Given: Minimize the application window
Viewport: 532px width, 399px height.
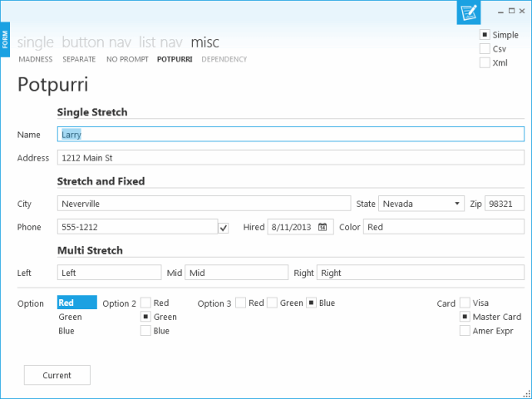Looking at the screenshot, I should (500, 12).
